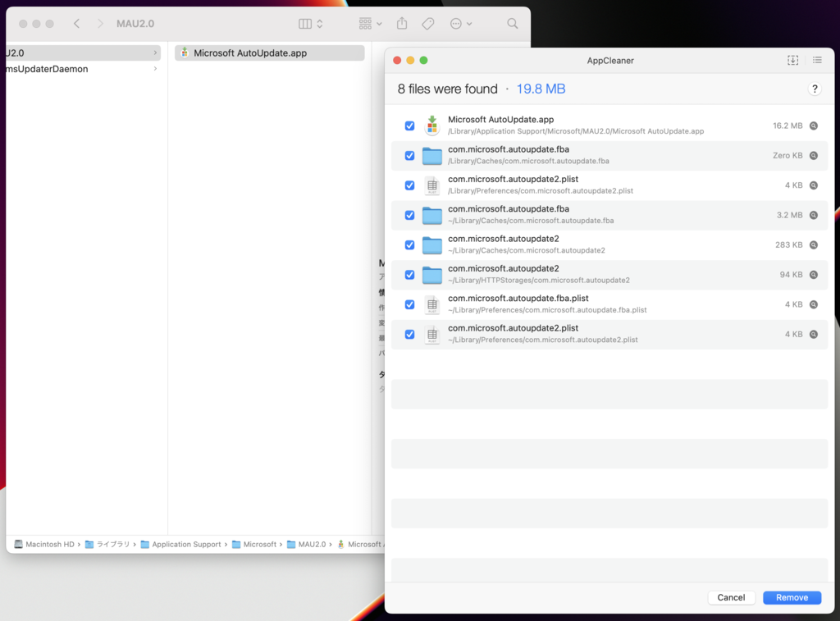The width and height of the screenshot is (840, 621).
Task: Click the column view icon in the toolbar
Action: (304, 24)
